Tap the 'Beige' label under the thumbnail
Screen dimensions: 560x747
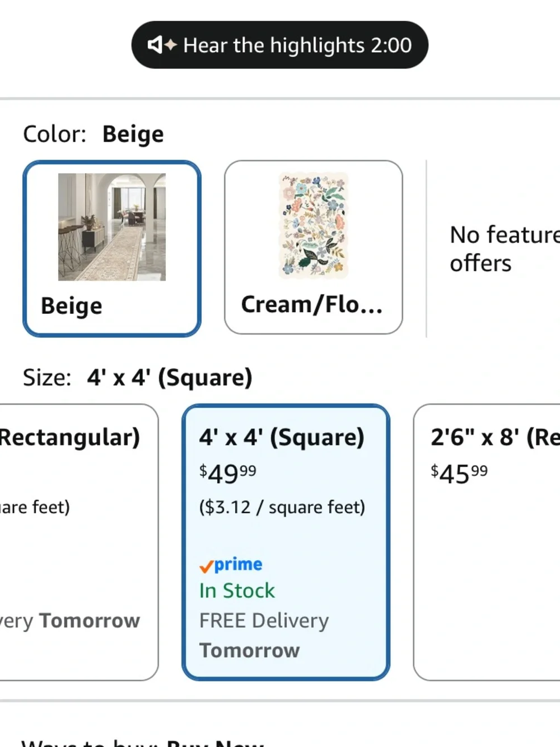(72, 306)
